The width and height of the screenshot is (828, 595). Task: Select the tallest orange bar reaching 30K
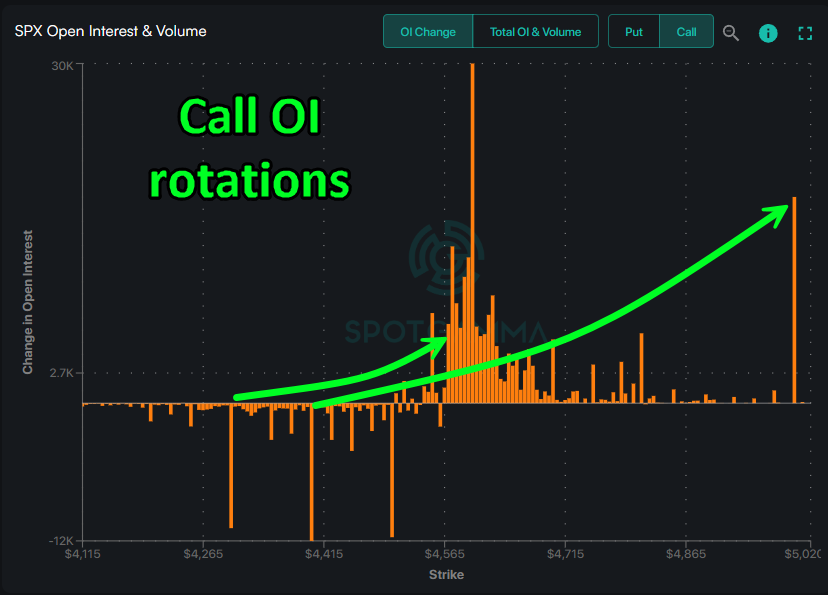pos(473,233)
